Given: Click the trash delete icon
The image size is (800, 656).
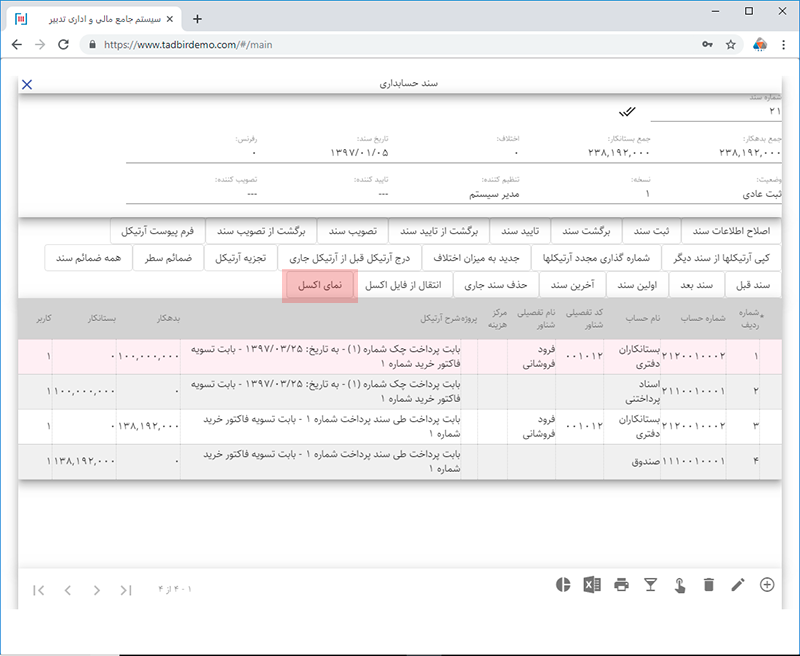Looking at the screenshot, I should pos(708,586).
